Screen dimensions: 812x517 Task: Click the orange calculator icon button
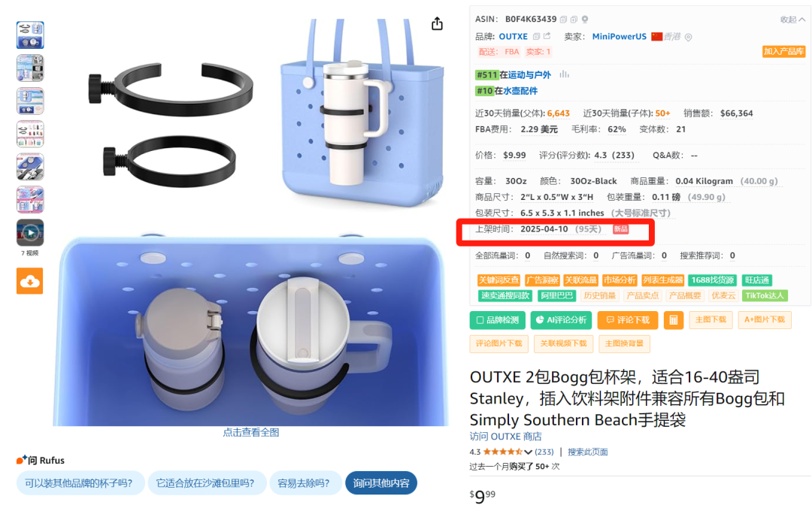point(673,320)
